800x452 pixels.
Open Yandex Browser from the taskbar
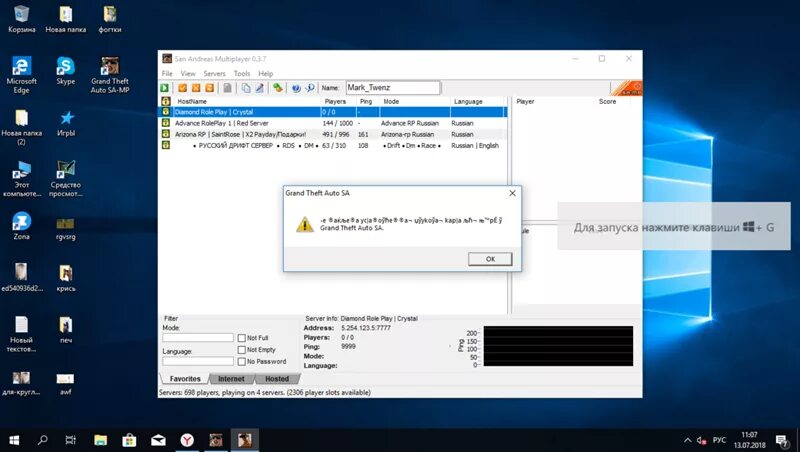coord(187,440)
